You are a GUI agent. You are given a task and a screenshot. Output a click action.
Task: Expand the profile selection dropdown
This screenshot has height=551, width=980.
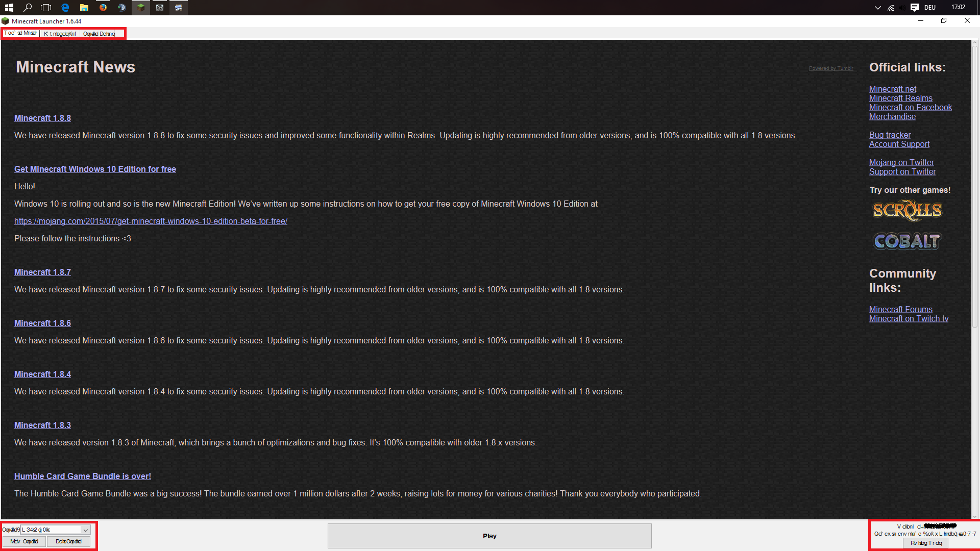tap(85, 530)
